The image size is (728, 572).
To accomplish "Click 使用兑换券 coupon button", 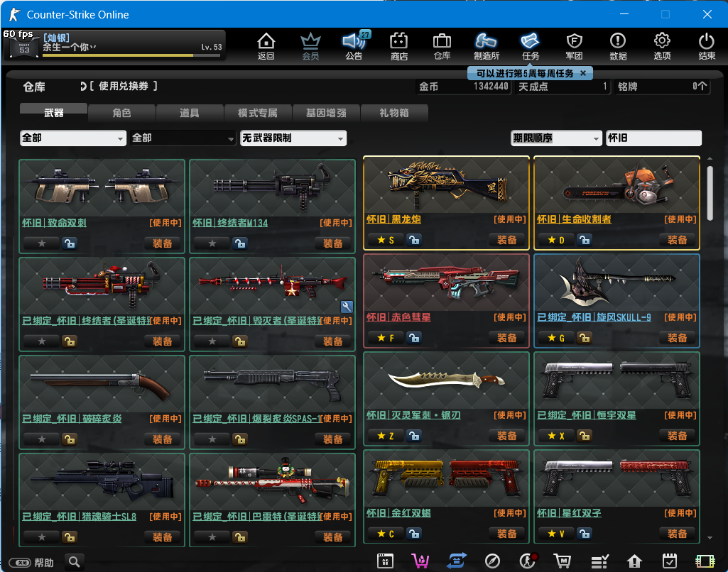I will coord(119,86).
